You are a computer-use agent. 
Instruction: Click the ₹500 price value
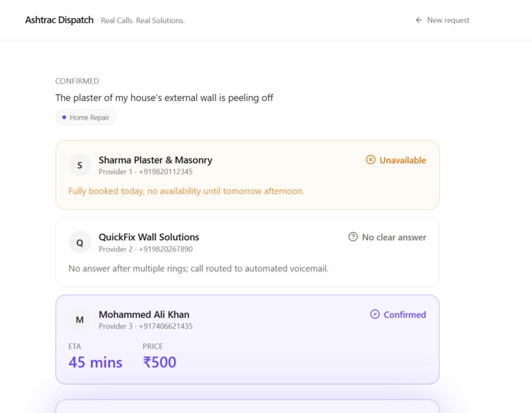coord(159,362)
